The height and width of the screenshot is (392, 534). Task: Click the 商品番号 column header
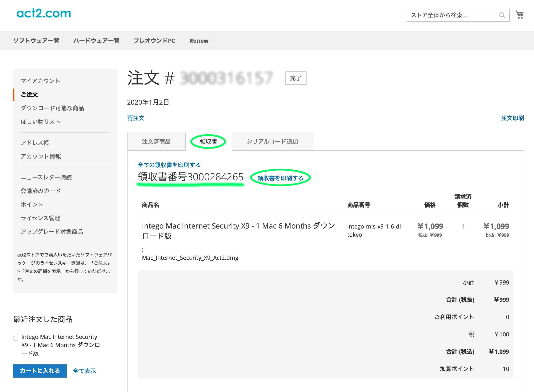tap(358, 205)
